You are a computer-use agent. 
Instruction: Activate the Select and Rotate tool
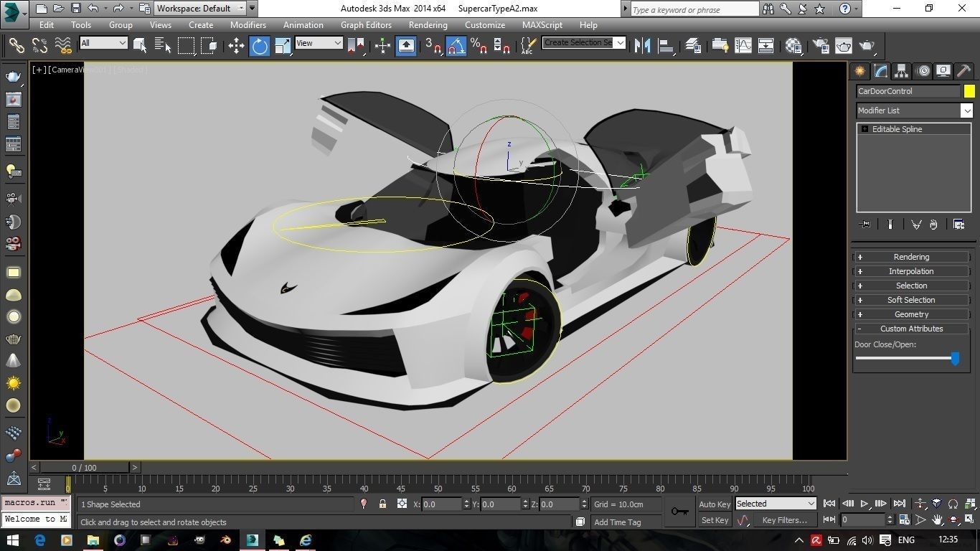click(x=259, y=46)
